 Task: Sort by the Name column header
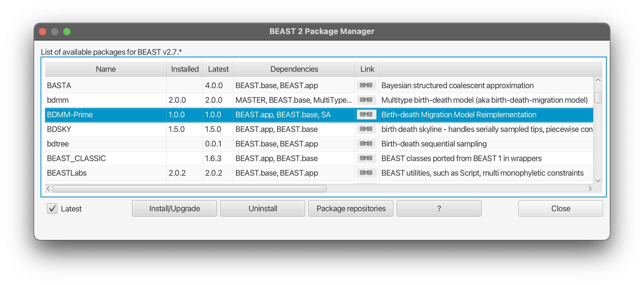[x=106, y=69]
